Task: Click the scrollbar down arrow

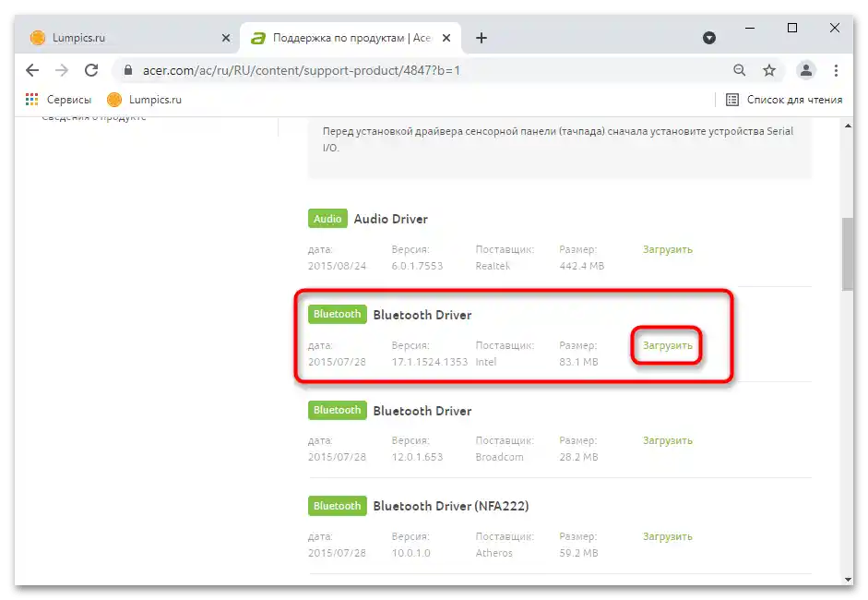Action: coord(848,579)
